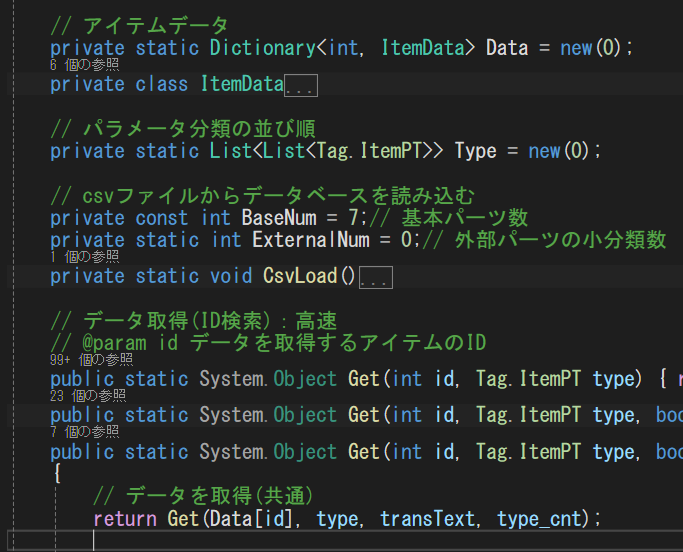Click the 'csvファイルからデータベースを読み込む' comment
Screen dimensions: 683x552
point(262,196)
